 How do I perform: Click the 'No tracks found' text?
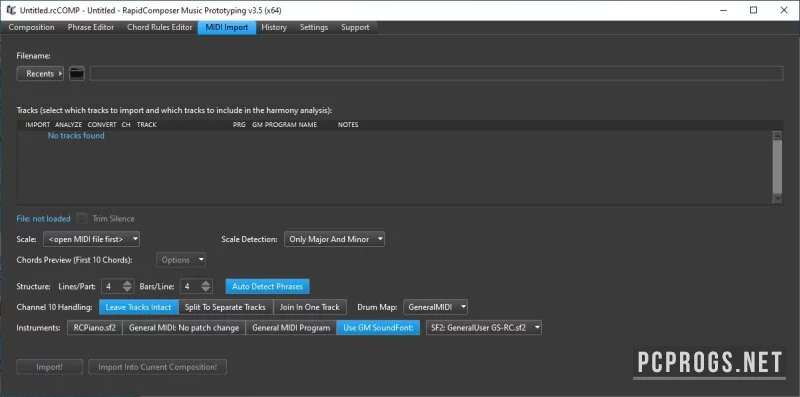[76, 136]
